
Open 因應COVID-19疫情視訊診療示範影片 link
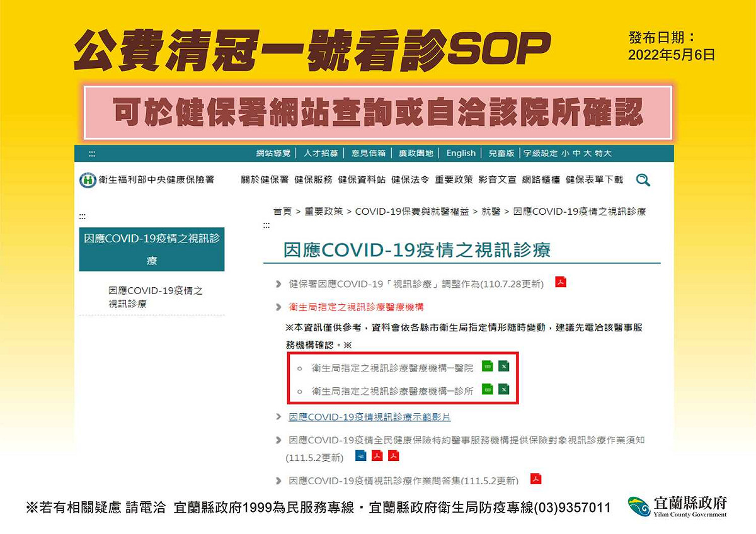pos(369,417)
